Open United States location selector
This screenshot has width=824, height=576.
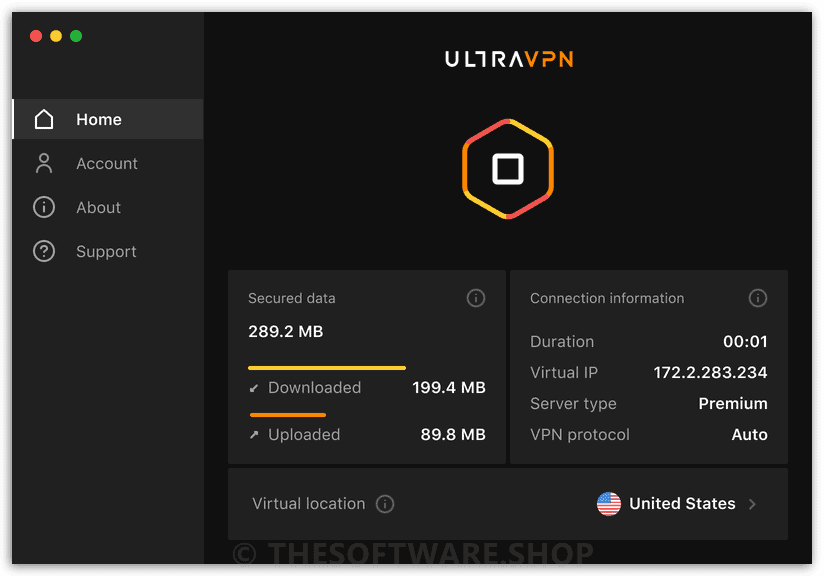677,504
